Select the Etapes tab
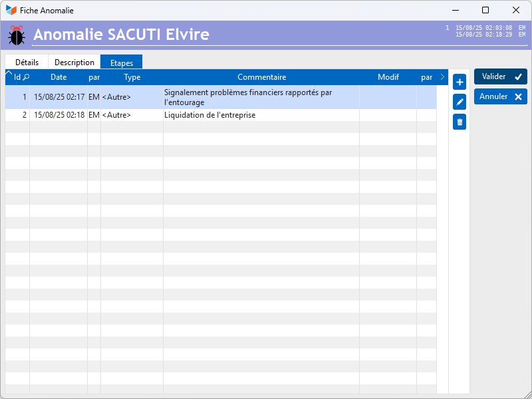 pyautogui.click(x=122, y=63)
